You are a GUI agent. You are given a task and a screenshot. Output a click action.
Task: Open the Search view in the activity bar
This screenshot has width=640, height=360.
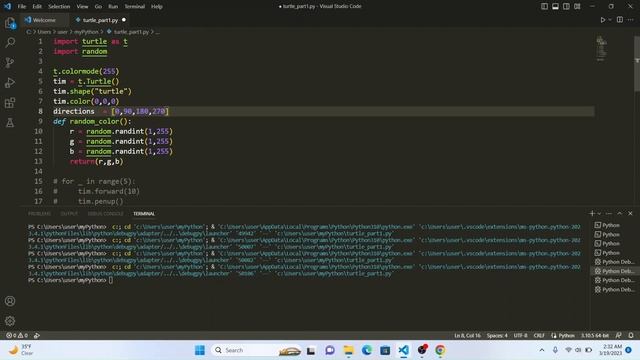(x=10, y=42)
